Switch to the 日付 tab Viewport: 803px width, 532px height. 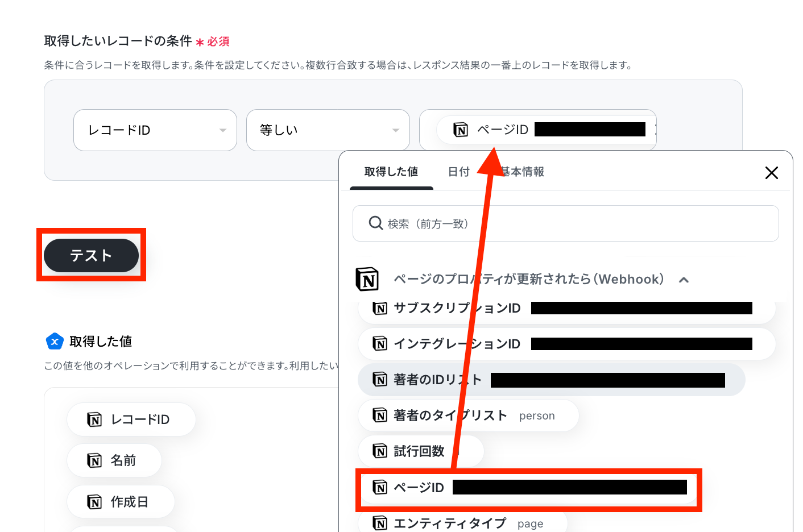coord(459,172)
